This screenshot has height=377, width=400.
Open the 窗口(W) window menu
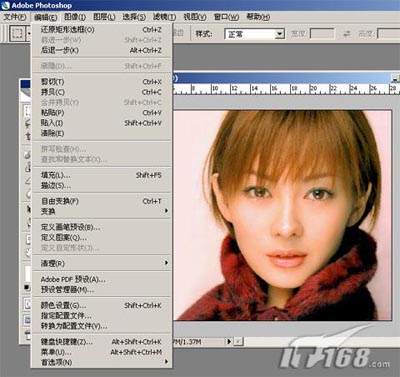[x=226, y=17]
